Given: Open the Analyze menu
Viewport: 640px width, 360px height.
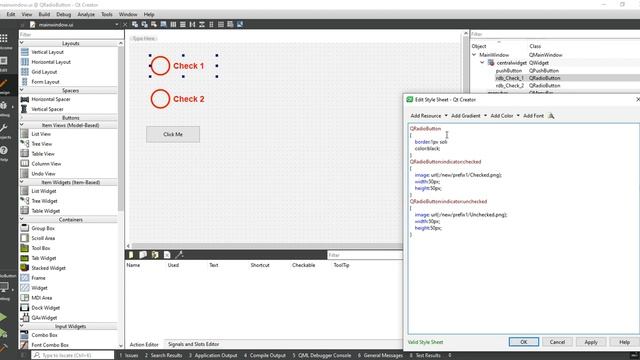Looking at the screenshot, I should point(86,14).
